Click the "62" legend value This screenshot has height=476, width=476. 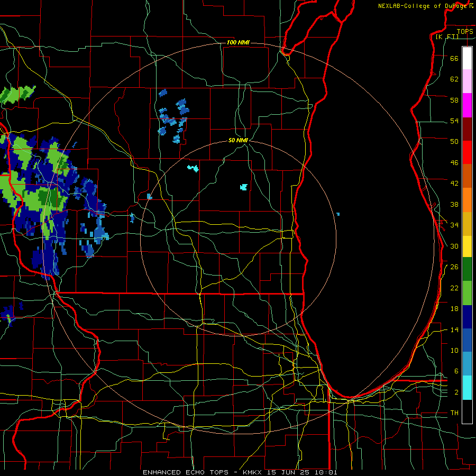click(454, 79)
